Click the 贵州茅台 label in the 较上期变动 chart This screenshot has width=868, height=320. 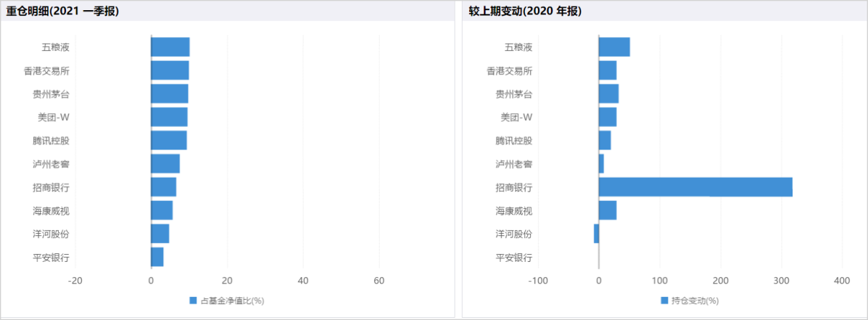click(x=513, y=94)
